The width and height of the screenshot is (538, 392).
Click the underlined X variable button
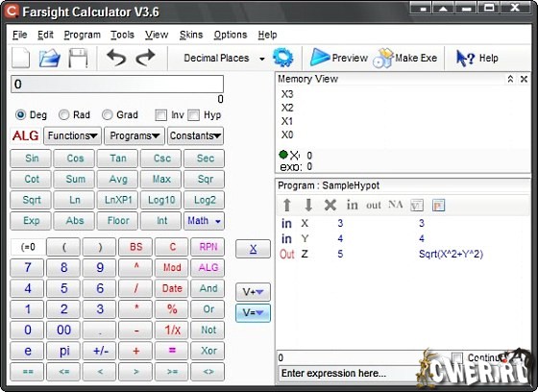[x=253, y=249]
